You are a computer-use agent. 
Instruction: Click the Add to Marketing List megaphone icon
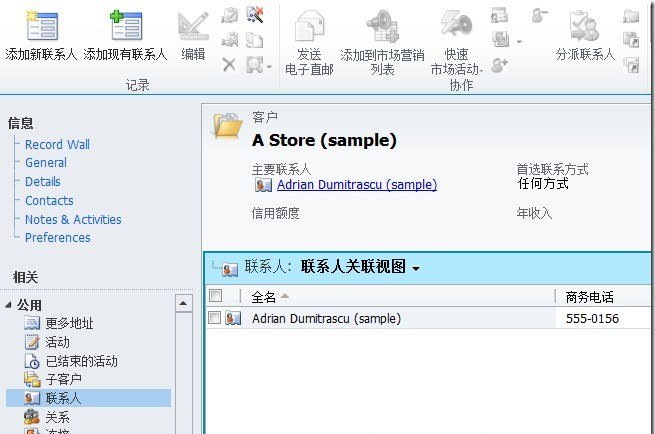point(382,26)
